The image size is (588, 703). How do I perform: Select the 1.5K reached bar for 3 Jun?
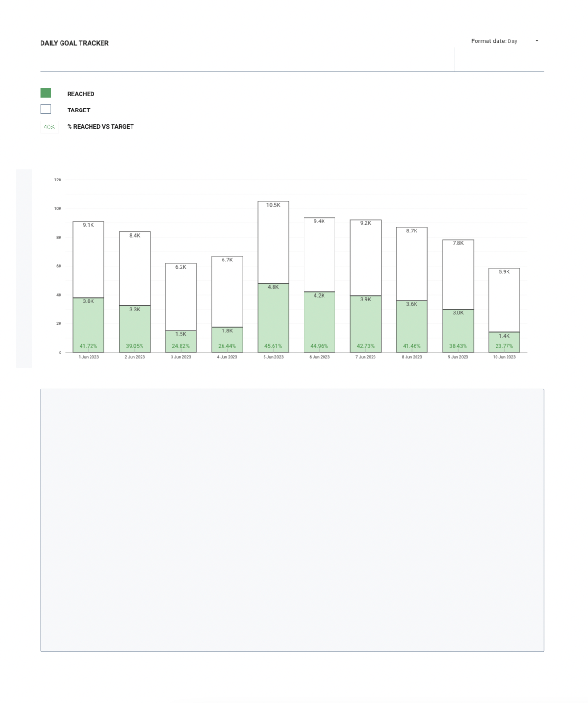pos(181,340)
